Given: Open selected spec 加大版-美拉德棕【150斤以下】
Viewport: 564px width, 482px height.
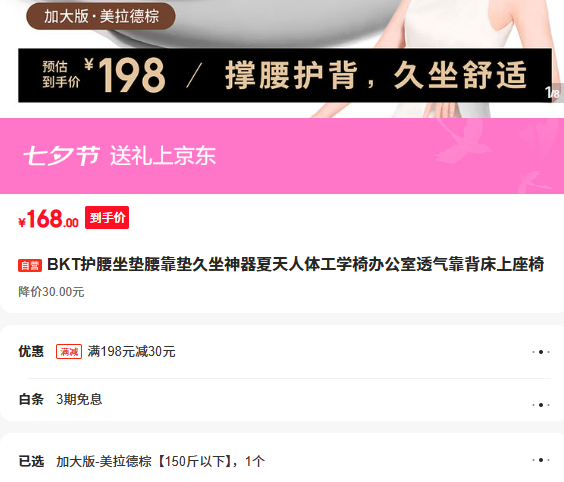Looking at the screenshot, I should pyautogui.click(x=160, y=461).
